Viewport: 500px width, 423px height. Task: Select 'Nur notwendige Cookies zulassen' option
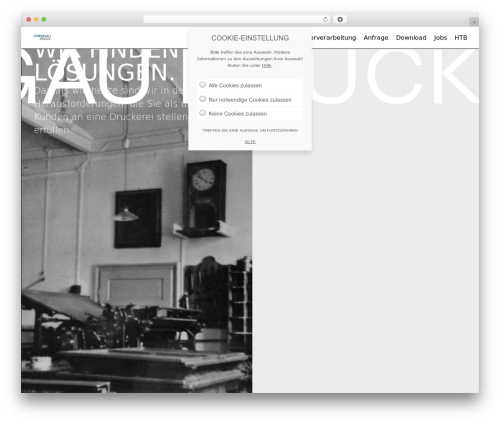[x=202, y=99]
